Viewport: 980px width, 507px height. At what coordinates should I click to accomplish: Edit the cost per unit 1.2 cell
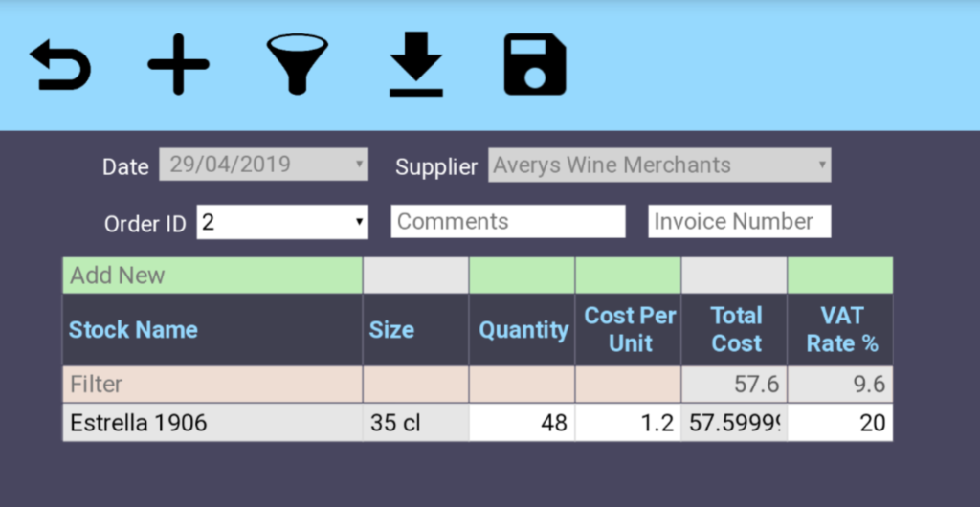coord(629,423)
